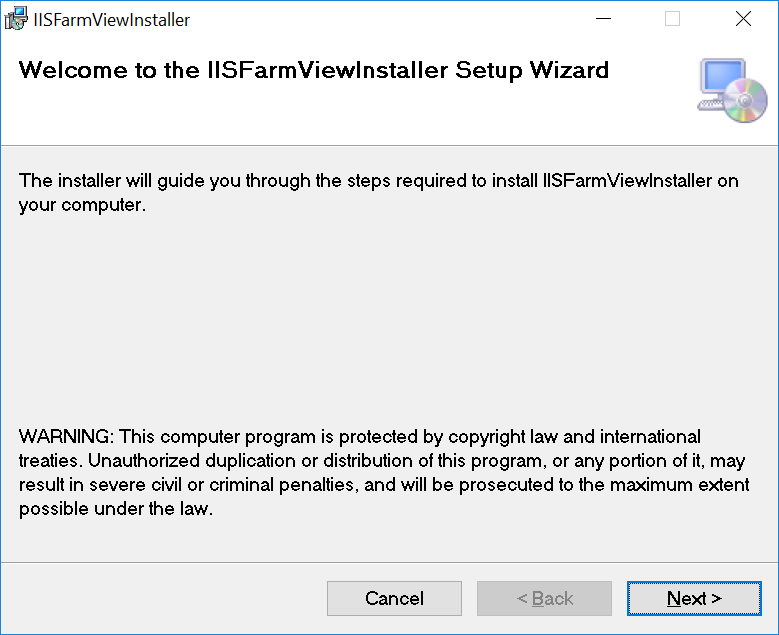
Task: Click the disabled < Back button
Action: 545,598
